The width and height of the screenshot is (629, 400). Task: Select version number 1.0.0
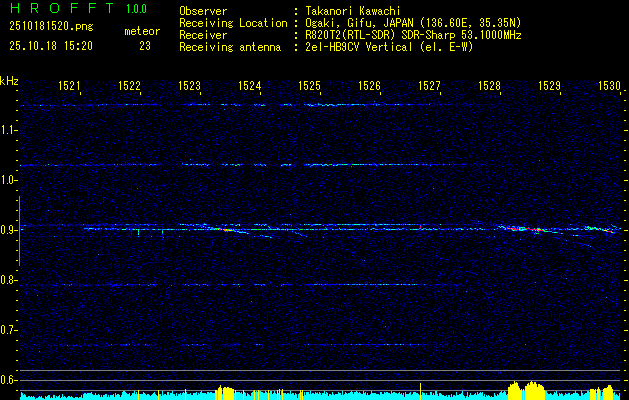click(136, 8)
